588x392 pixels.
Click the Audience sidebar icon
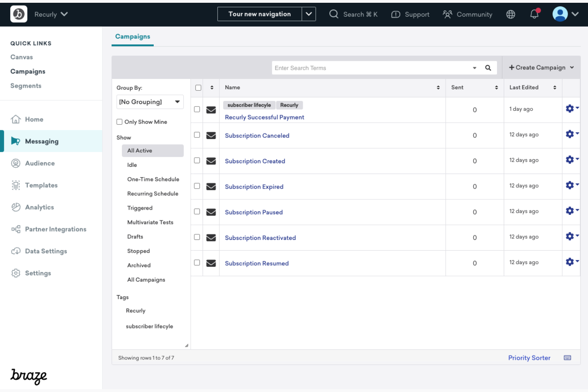click(x=16, y=163)
